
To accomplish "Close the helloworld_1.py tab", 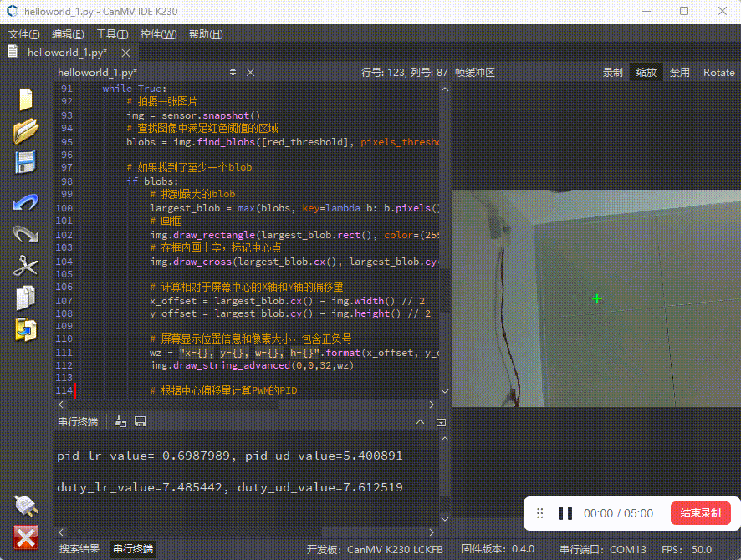I will [125, 53].
